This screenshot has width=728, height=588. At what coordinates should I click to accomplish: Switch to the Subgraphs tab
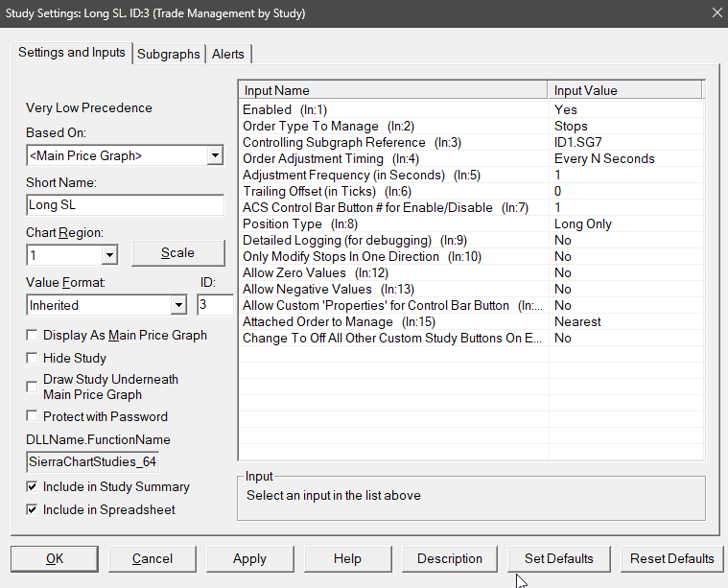pos(169,54)
